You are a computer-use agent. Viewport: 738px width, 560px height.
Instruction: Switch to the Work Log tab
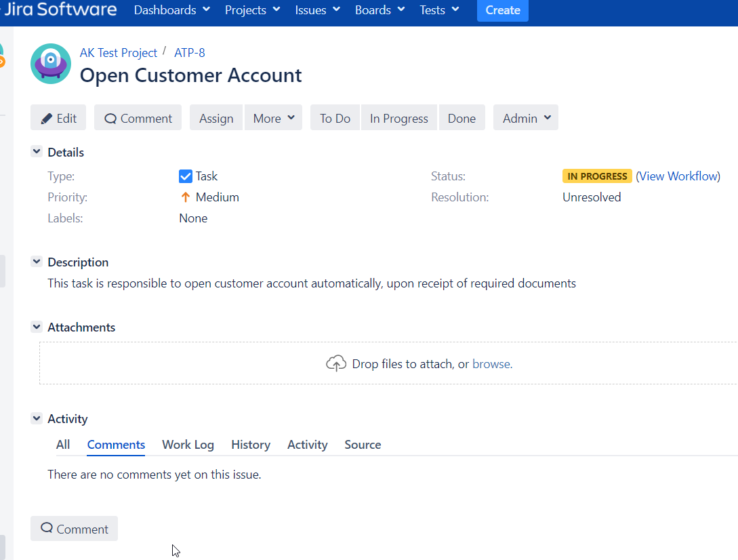point(188,445)
